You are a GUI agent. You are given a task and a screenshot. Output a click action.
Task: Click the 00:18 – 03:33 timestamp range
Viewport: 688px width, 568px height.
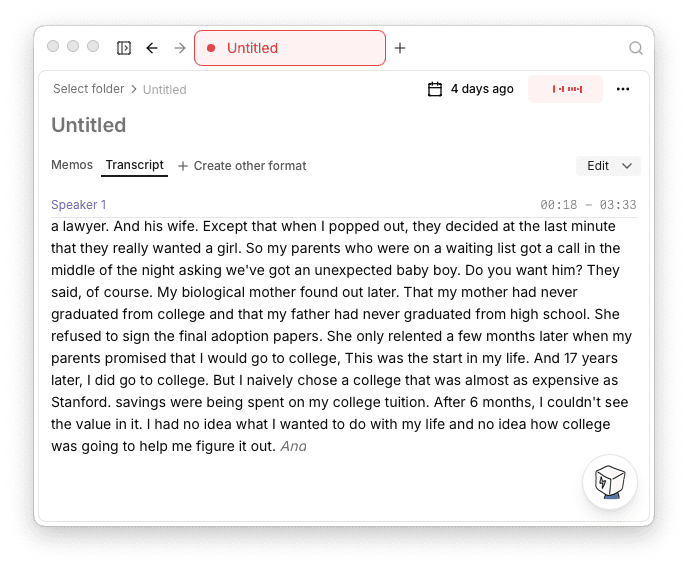pyautogui.click(x=588, y=205)
